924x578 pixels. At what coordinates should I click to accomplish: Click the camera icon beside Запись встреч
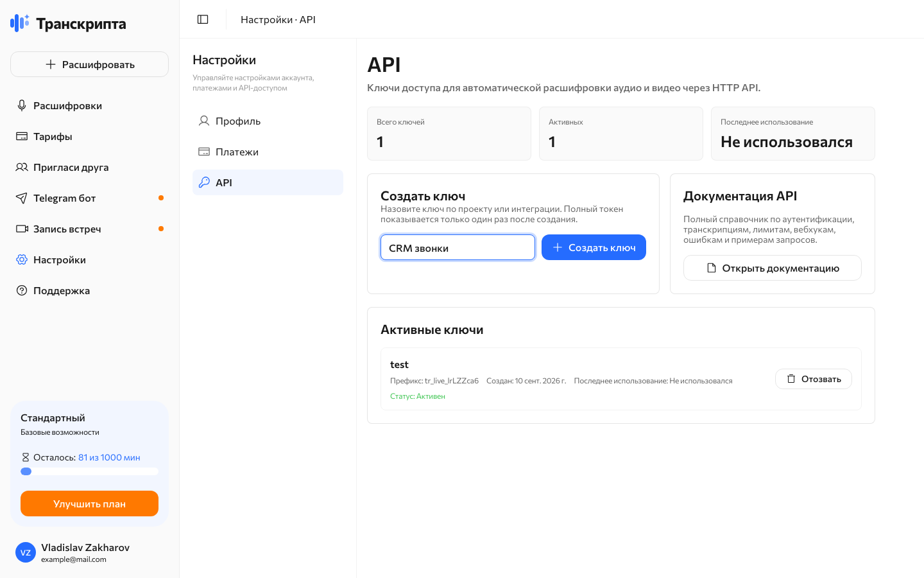pyautogui.click(x=22, y=229)
